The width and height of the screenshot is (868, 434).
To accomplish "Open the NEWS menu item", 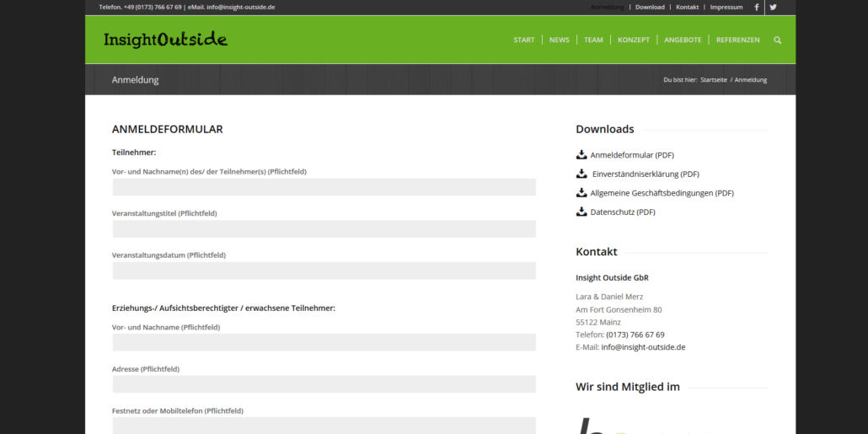I will tap(559, 40).
